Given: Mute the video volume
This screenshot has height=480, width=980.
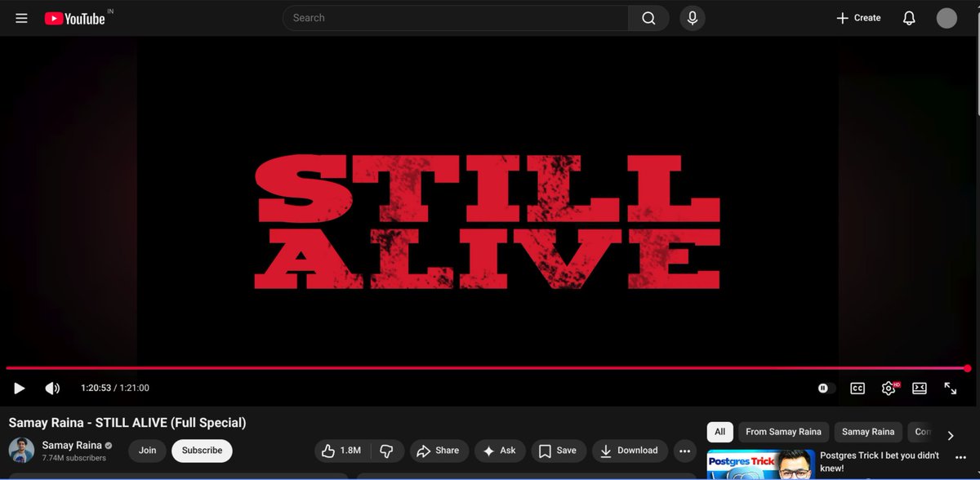Looking at the screenshot, I should 52,389.
